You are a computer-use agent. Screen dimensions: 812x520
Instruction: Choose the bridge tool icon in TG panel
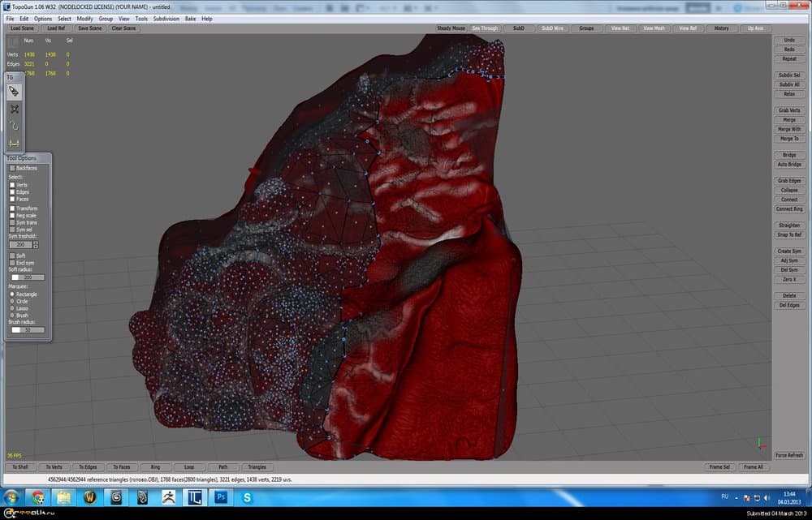(x=14, y=144)
